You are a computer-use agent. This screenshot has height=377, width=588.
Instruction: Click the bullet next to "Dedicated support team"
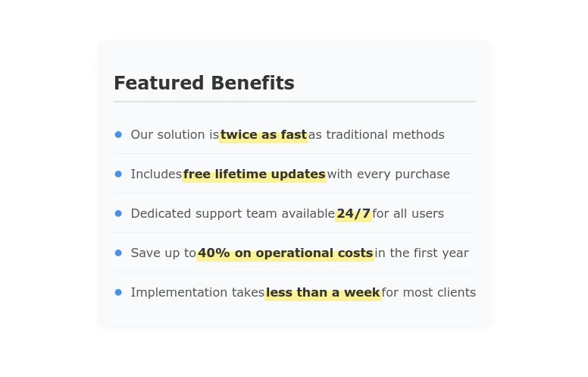[118, 213]
